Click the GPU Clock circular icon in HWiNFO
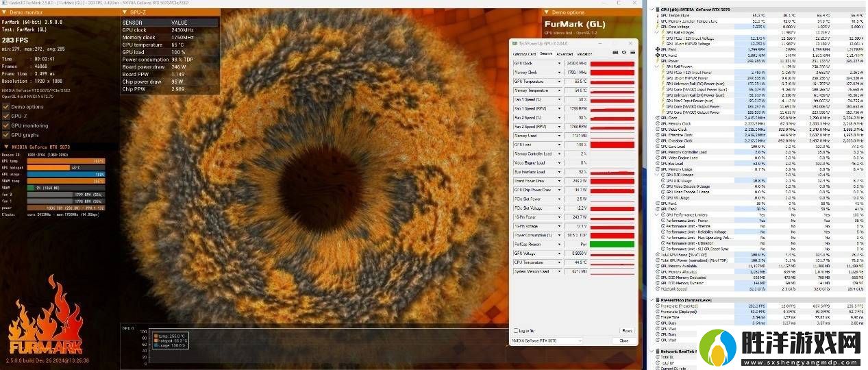Image resolution: width=868 pixels, height=370 pixels. [659, 118]
